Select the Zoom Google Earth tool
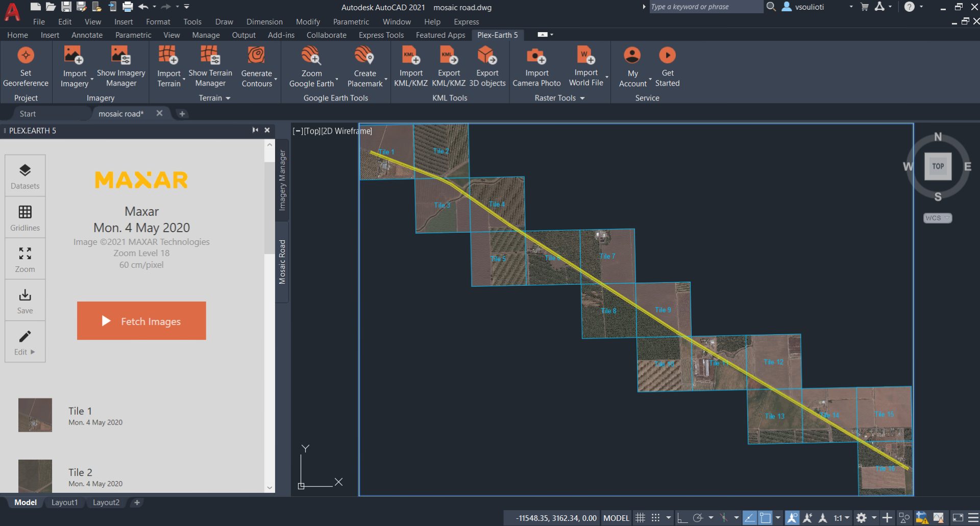The height and width of the screenshot is (526, 980). [311, 56]
